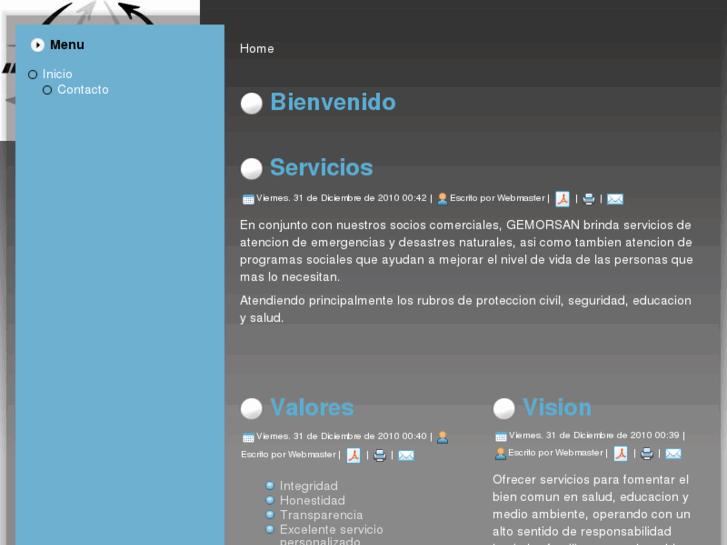Click the Home breadcrumb
This screenshot has width=727, height=545.
[257, 49]
